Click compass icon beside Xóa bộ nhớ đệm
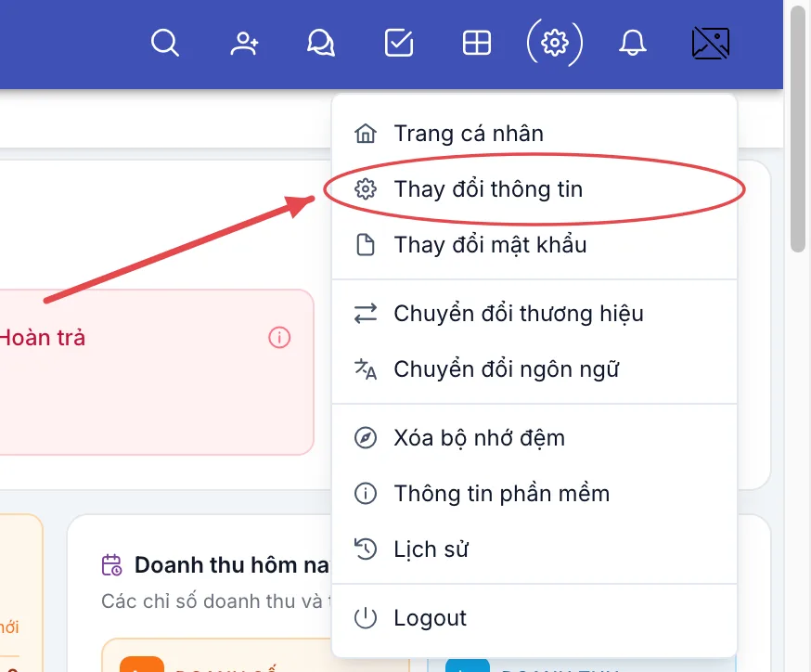 pyautogui.click(x=366, y=438)
